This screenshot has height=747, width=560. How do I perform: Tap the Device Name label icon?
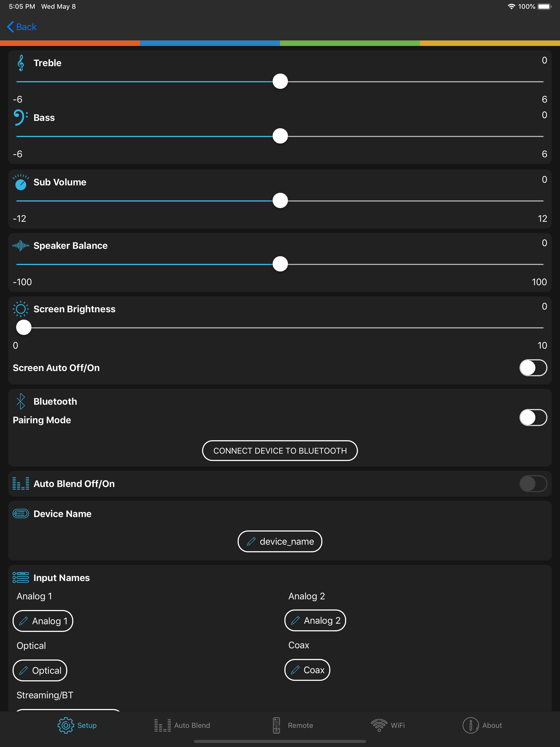click(21, 514)
